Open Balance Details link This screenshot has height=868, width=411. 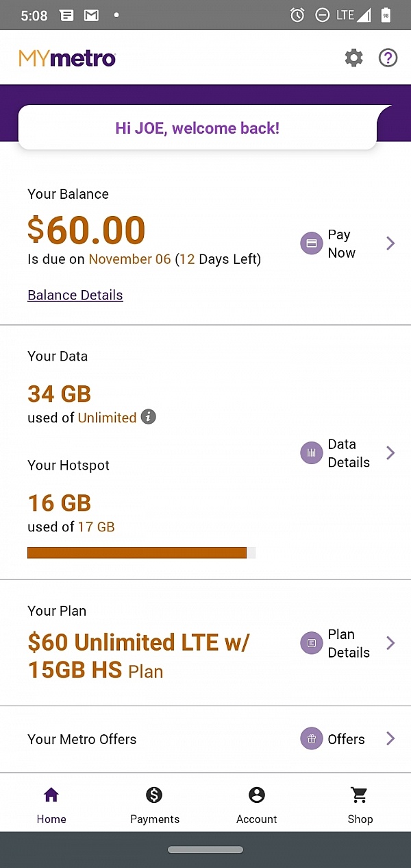[x=75, y=295]
